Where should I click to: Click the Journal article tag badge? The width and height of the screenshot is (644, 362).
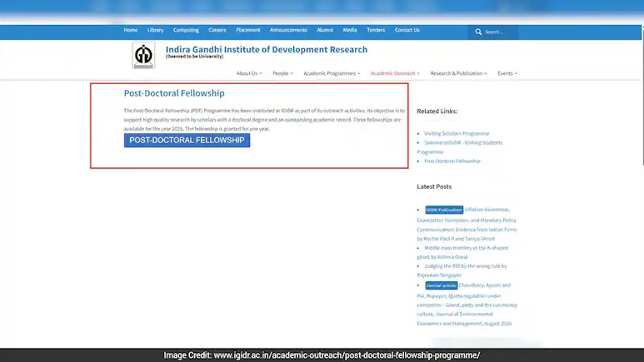(441, 285)
